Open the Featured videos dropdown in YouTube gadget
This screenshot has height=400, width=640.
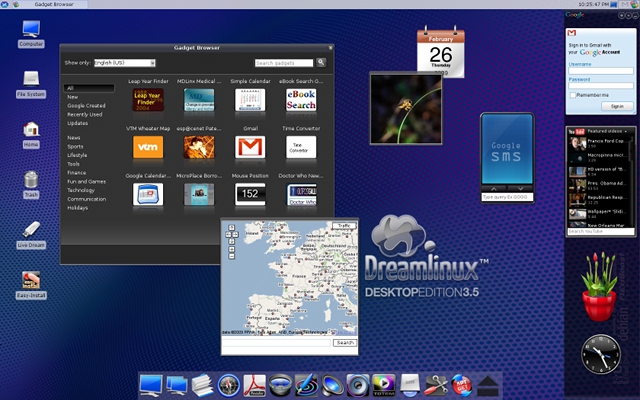[x=607, y=131]
